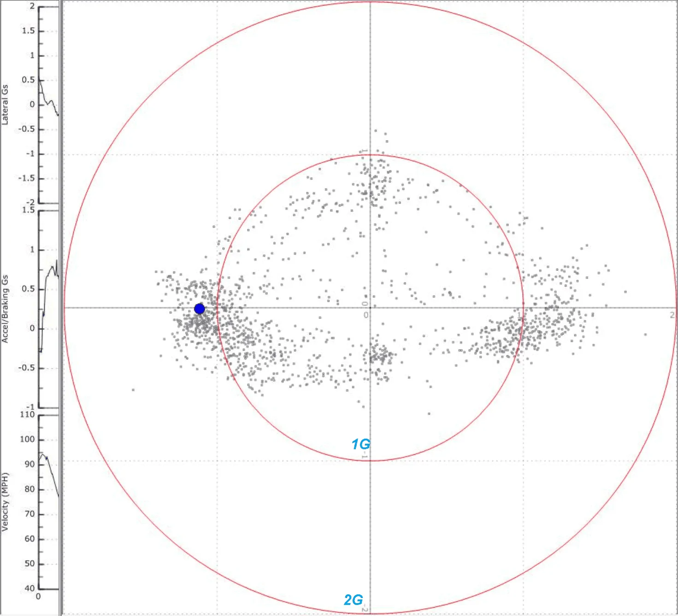The image size is (678, 616).
Task: Click the '2' label at right end of horizontal axis
Action: pos(672,315)
